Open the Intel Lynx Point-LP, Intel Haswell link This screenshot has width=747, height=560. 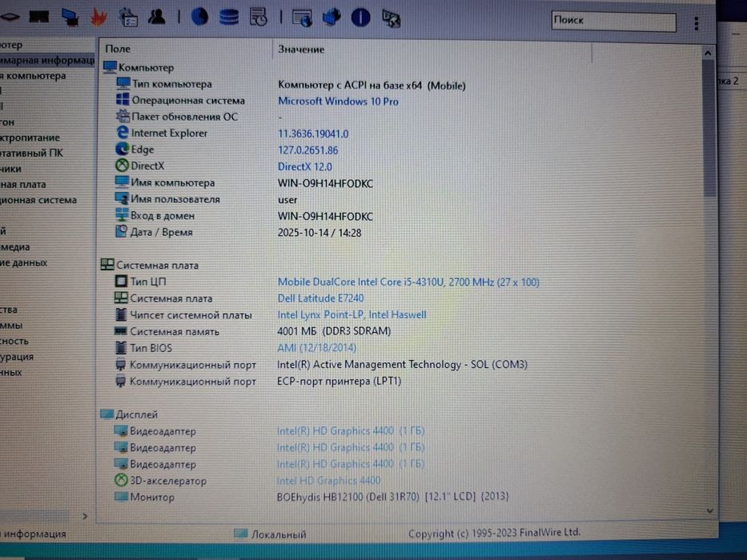(351, 314)
